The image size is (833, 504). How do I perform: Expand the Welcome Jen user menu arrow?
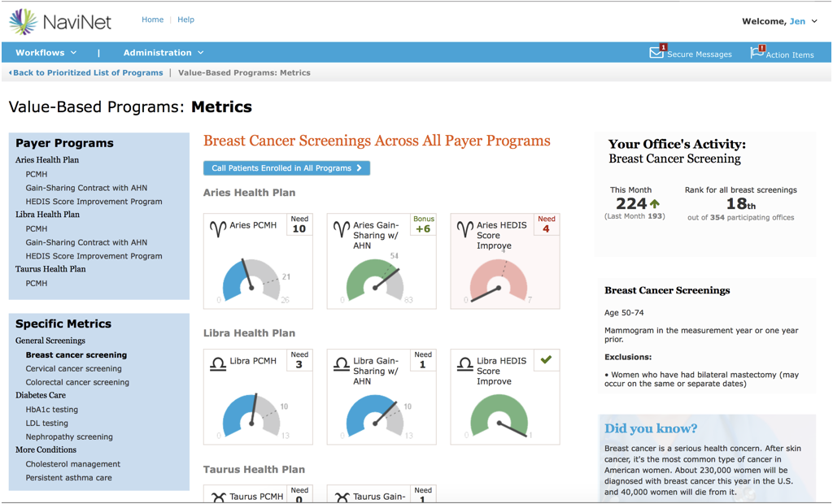click(x=814, y=21)
